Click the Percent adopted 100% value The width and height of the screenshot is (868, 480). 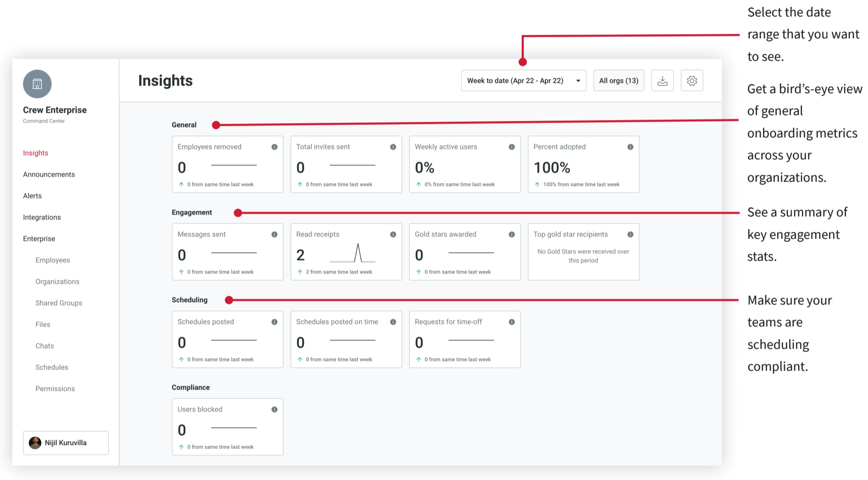pos(552,168)
